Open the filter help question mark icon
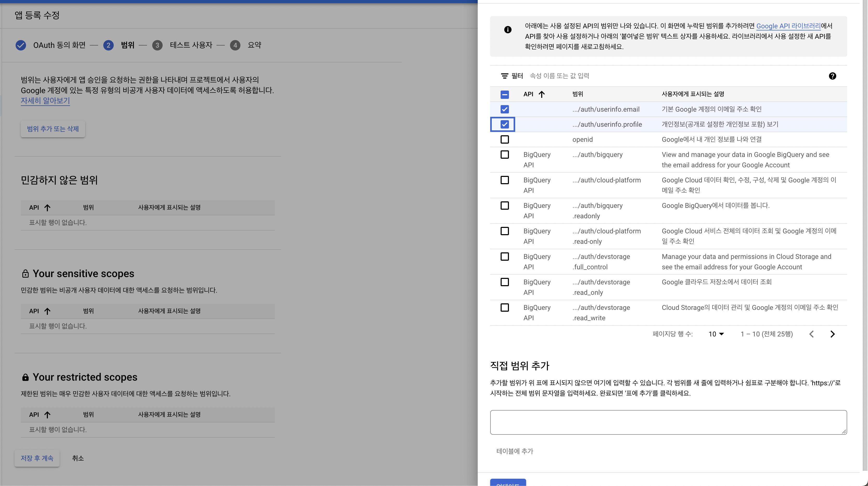The width and height of the screenshot is (868, 486). [832, 76]
